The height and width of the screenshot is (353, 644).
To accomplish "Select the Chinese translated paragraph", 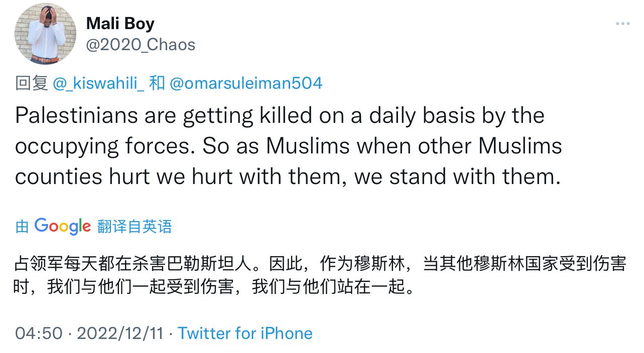I will point(321,273).
